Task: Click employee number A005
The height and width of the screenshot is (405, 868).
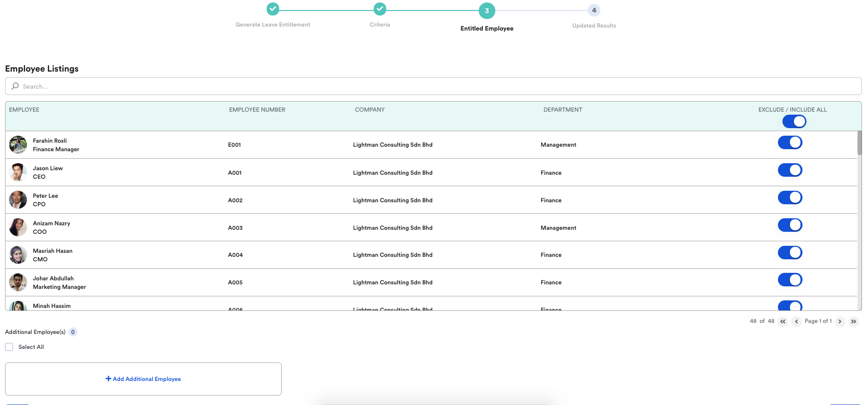Action: click(x=235, y=282)
